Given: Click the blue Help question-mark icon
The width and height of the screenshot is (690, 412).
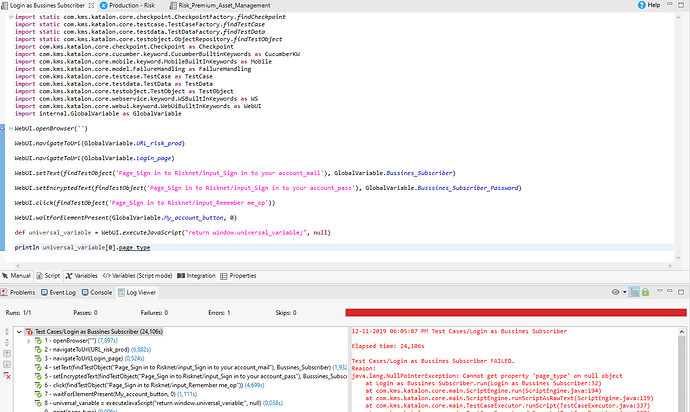Looking at the screenshot, I should click(x=642, y=5).
